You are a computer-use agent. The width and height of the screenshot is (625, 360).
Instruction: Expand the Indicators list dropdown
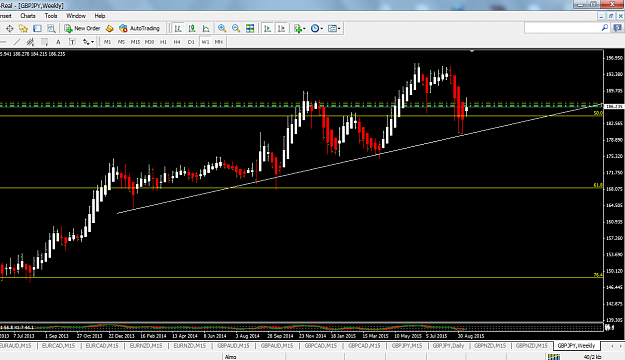click(299, 28)
